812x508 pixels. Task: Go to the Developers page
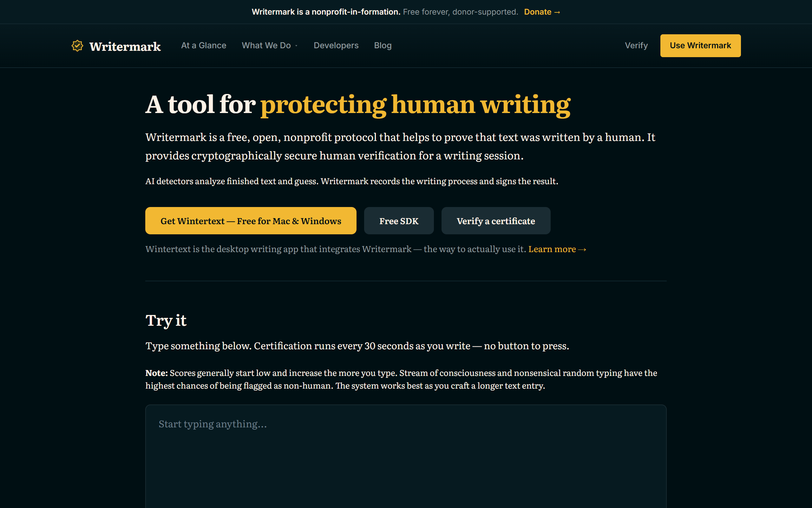(336, 45)
